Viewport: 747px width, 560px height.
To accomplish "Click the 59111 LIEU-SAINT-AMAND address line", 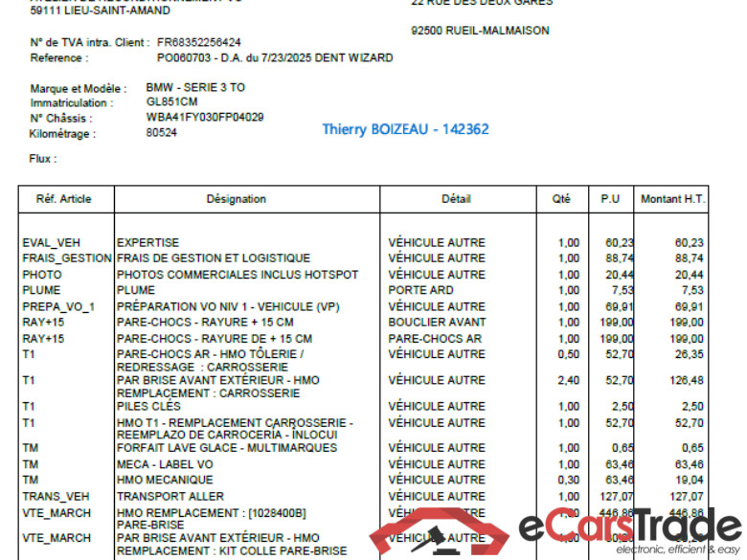I will [x=100, y=11].
